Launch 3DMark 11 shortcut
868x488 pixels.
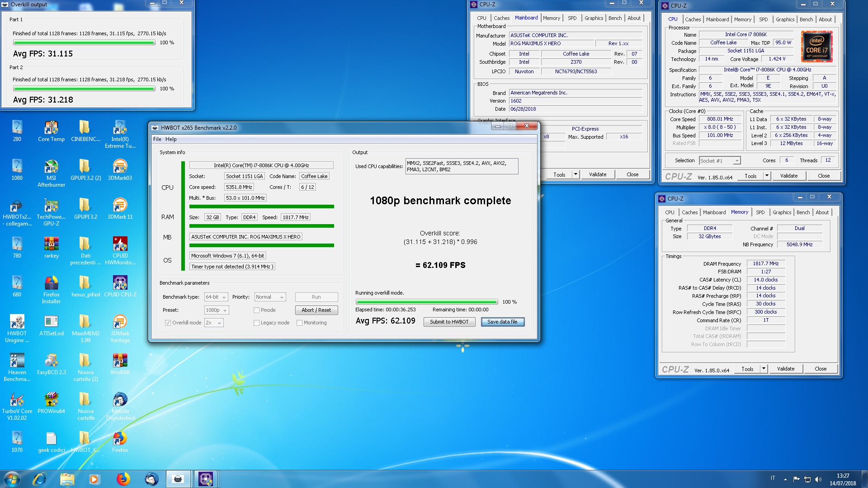pos(120,209)
